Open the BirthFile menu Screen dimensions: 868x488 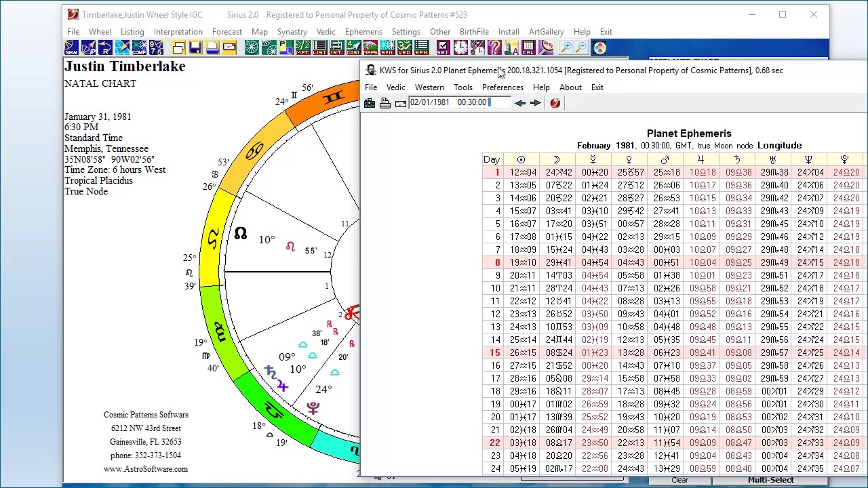(x=474, y=32)
